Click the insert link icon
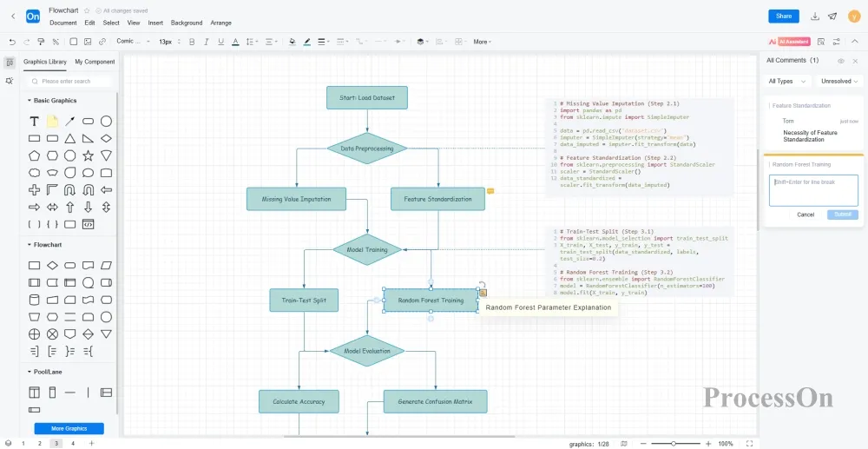The image size is (868, 449). [102, 41]
